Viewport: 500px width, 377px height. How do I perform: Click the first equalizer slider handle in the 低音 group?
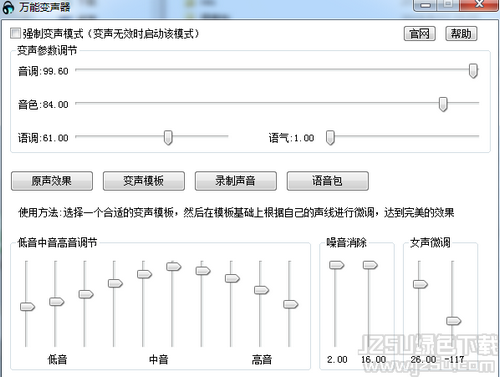point(27,307)
